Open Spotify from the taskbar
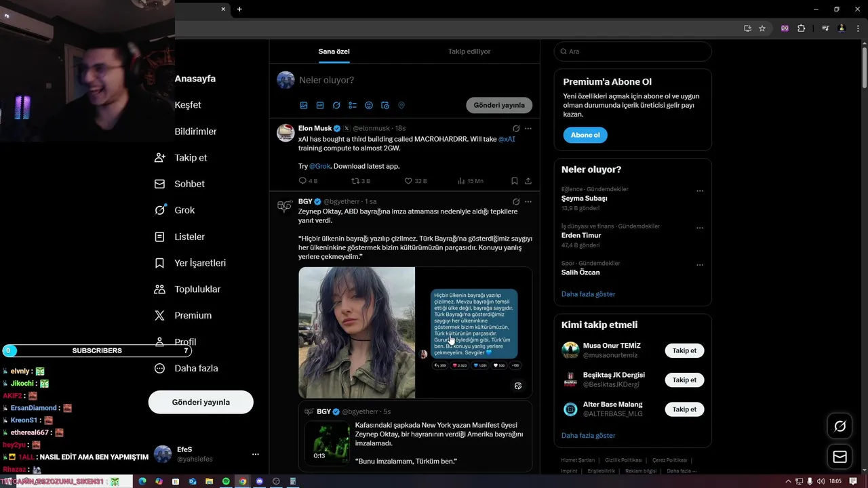Viewport: 868px width, 488px height. tap(226, 481)
